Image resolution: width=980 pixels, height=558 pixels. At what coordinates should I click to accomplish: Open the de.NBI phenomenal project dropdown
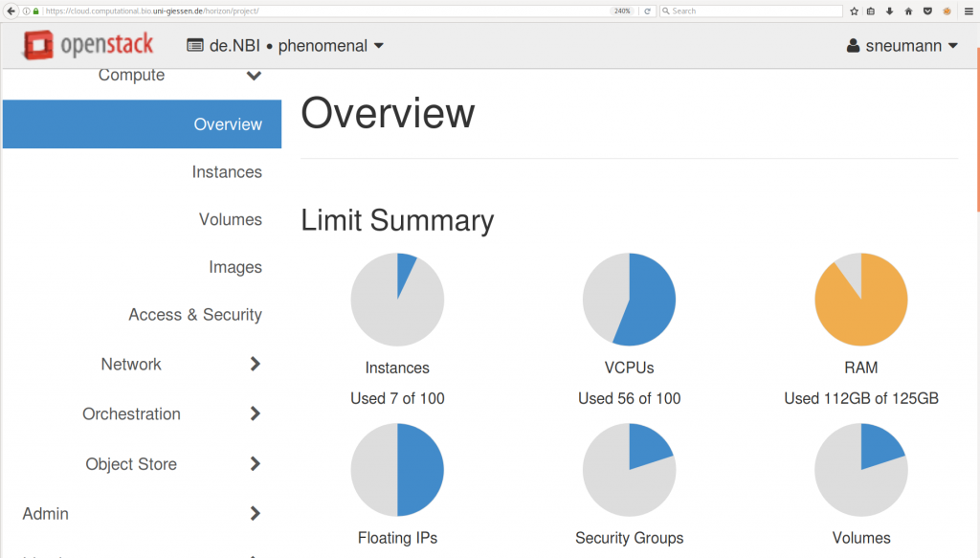(285, 46)
